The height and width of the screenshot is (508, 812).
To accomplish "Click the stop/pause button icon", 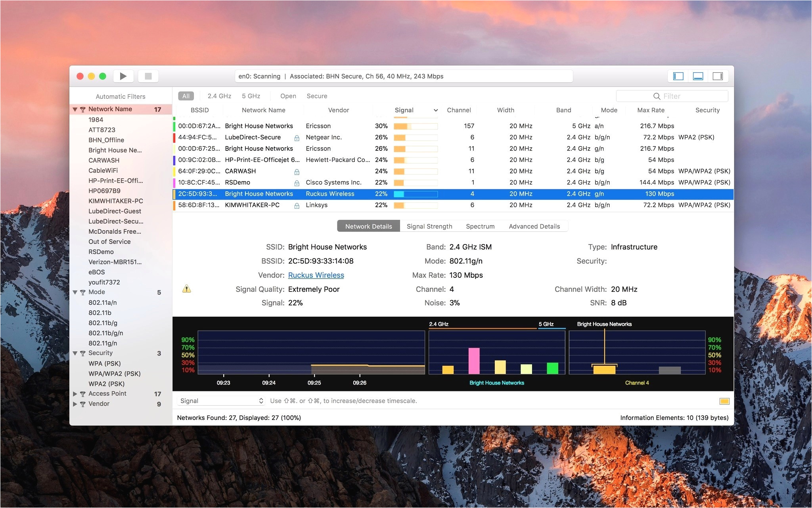I will [x=151, y=76].
